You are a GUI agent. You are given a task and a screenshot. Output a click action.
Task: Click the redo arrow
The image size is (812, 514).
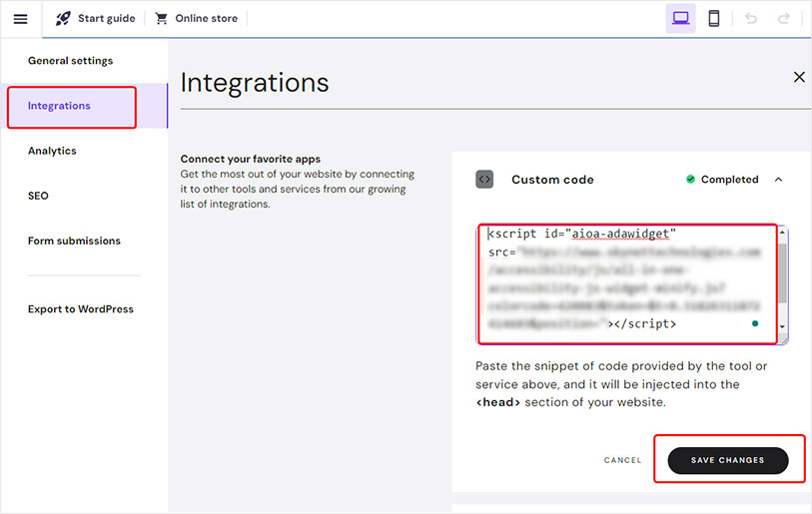[x=783, y=19]
